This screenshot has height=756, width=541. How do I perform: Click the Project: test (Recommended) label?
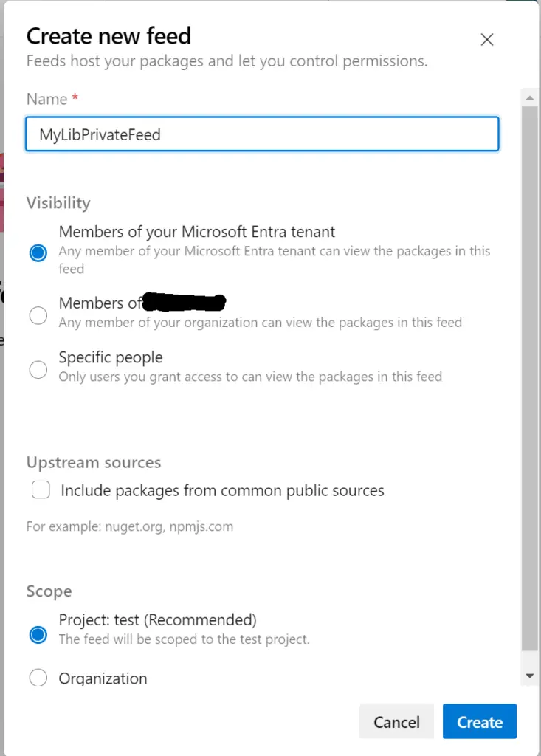click(158, 619)
